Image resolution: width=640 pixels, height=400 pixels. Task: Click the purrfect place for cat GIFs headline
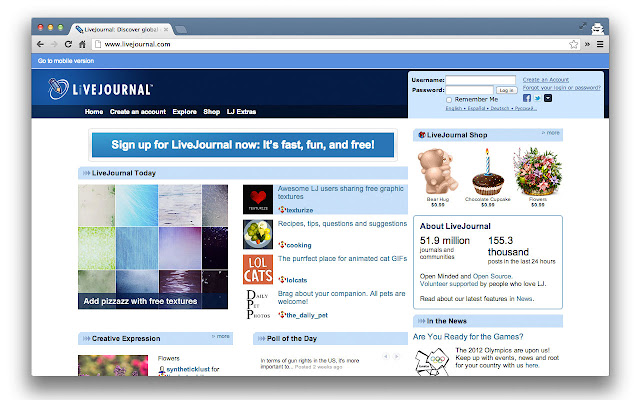[x=342, y=258]
